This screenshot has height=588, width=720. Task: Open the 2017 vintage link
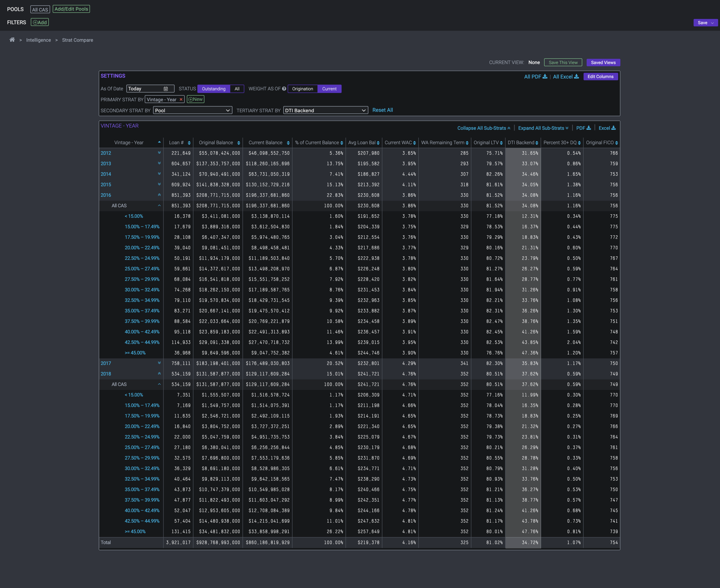tap(106, 363)
